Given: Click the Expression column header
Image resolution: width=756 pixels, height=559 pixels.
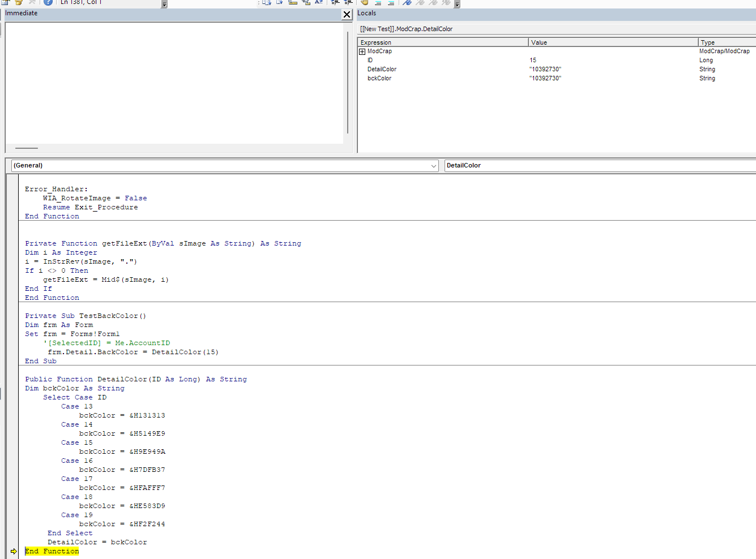Looking at the screenshot, I should coord(443,42).
